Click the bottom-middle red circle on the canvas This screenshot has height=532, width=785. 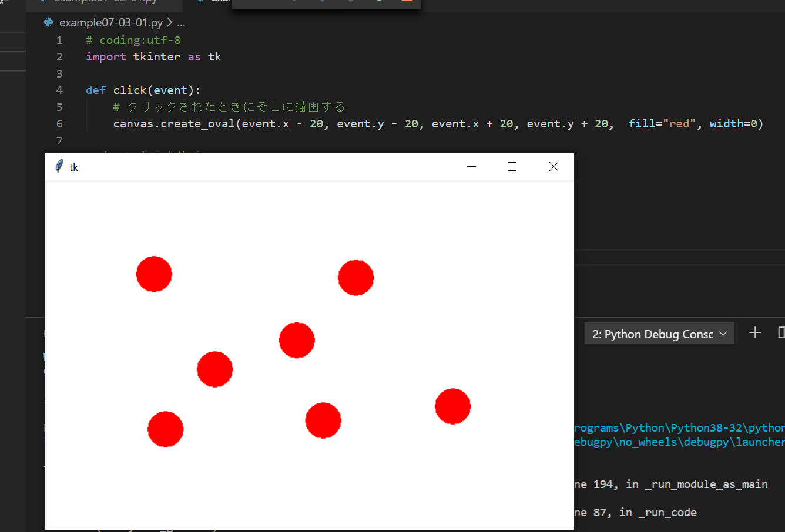[x=323, y=420]
